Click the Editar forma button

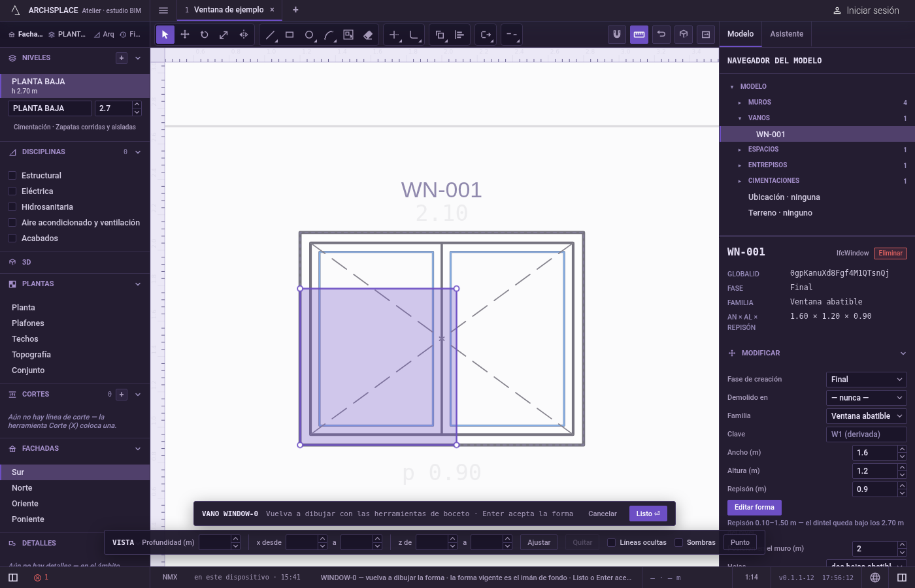pos(754,508)
